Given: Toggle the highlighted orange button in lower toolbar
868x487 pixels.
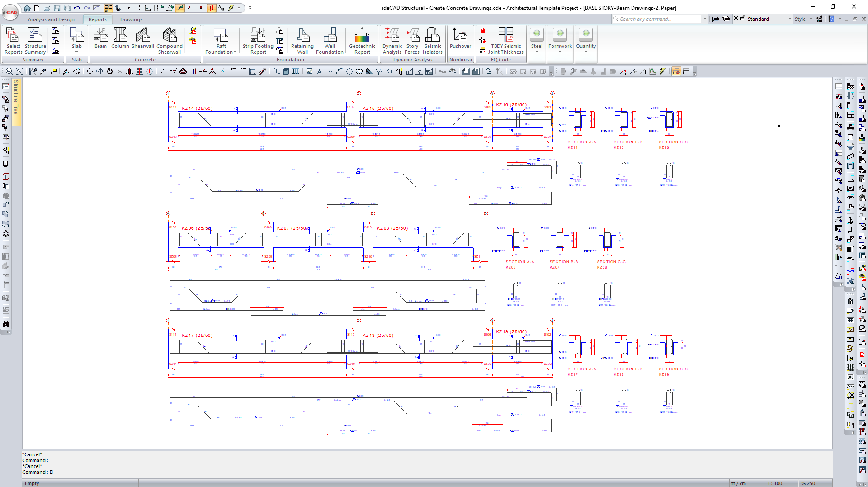Looking at the screenshot, I should (x=676, y=71).
